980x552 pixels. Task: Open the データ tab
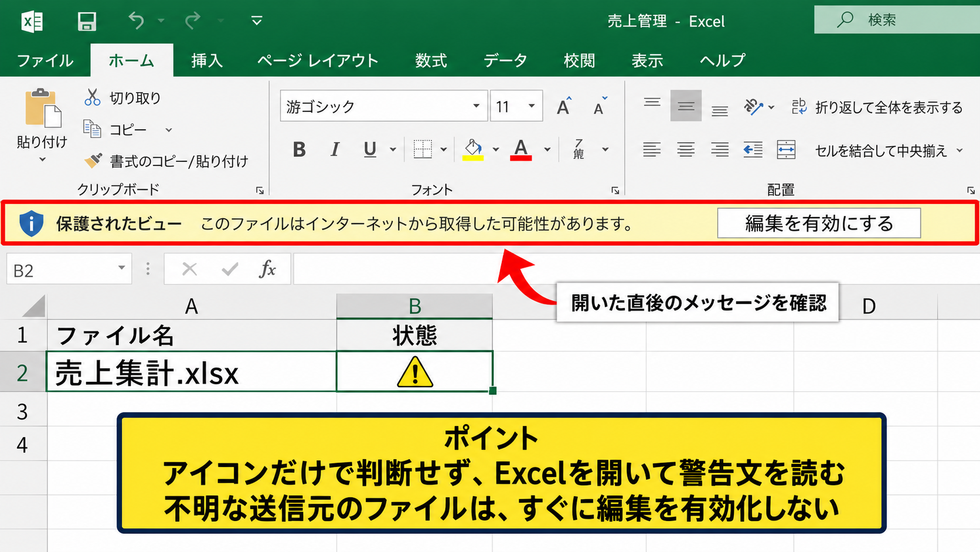tap(505, 60)
